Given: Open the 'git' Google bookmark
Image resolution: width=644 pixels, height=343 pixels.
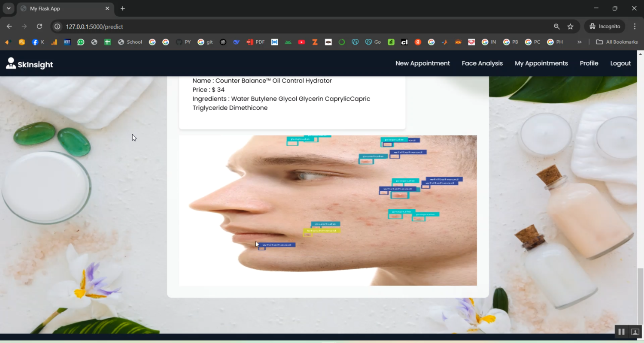Looking at the screenshot, I should tap(205, 42).
